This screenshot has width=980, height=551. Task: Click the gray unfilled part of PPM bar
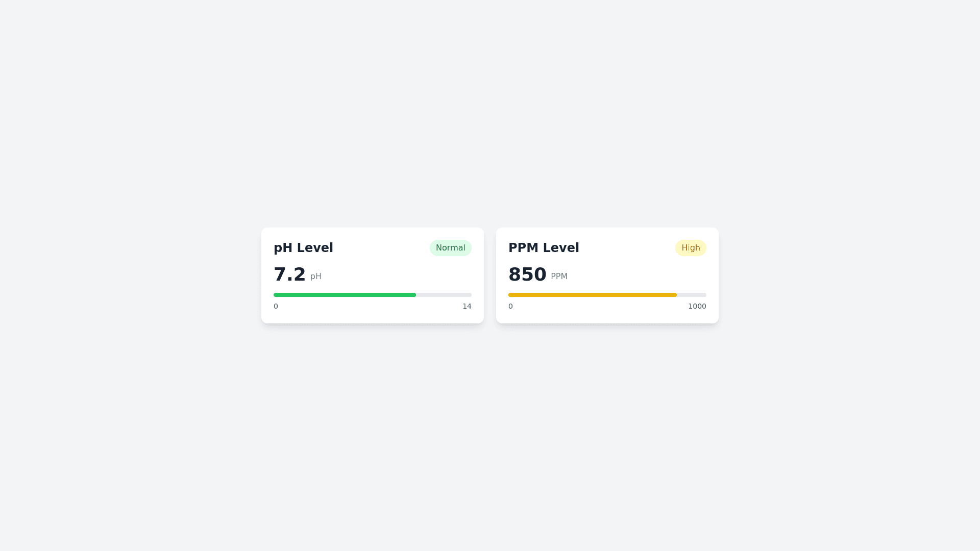pos(692,295)
